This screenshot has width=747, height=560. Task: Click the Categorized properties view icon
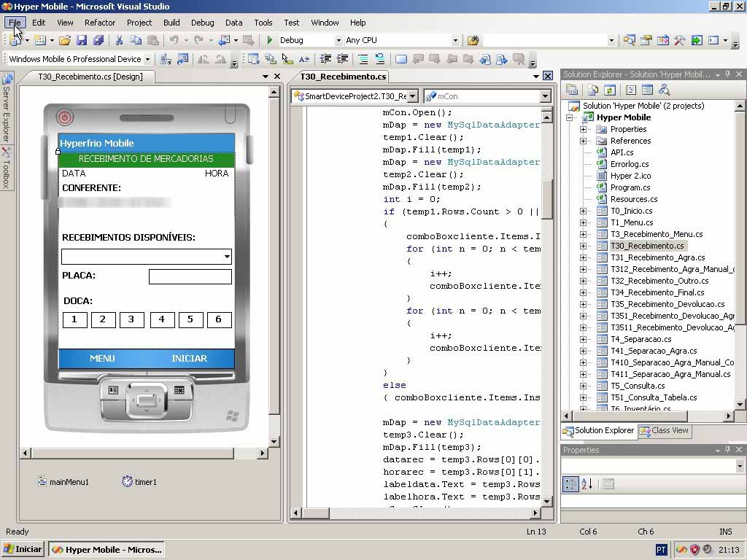(570, 484)
